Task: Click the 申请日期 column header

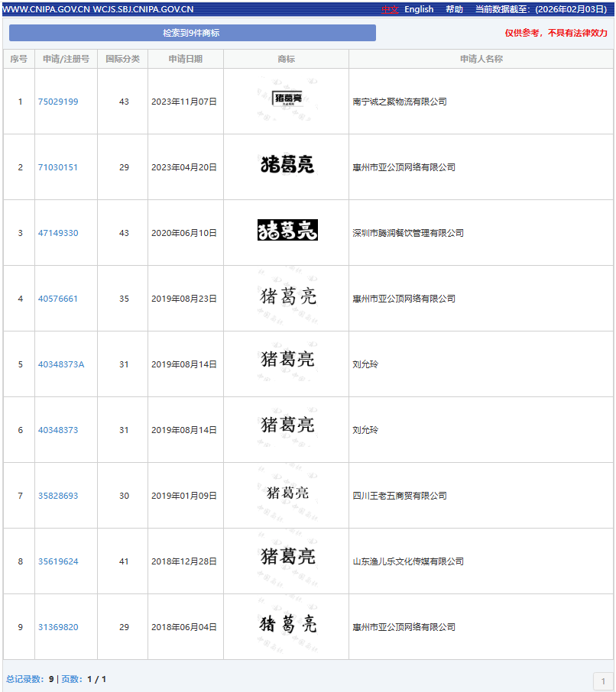Action: 186,59
